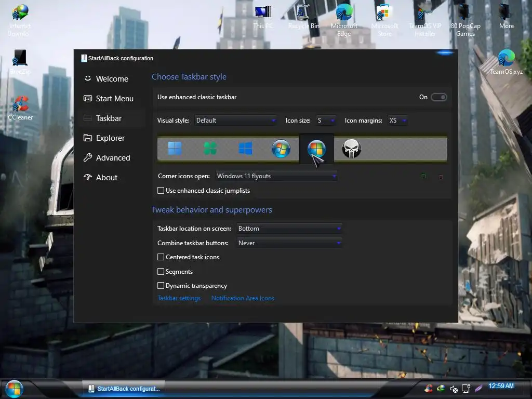Enable the Segments checkbox

[x=161, y=271]
